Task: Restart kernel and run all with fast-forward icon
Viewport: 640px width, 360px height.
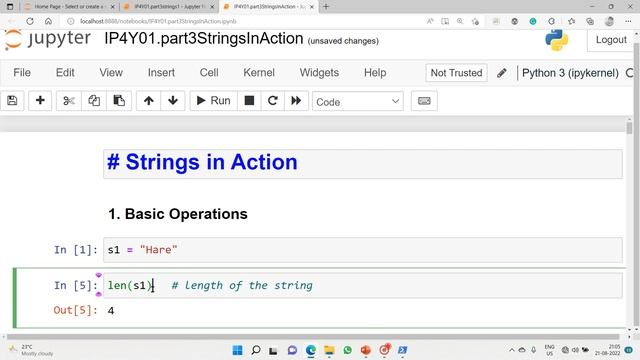Action: pyautogui.click(x=296, y=100)
